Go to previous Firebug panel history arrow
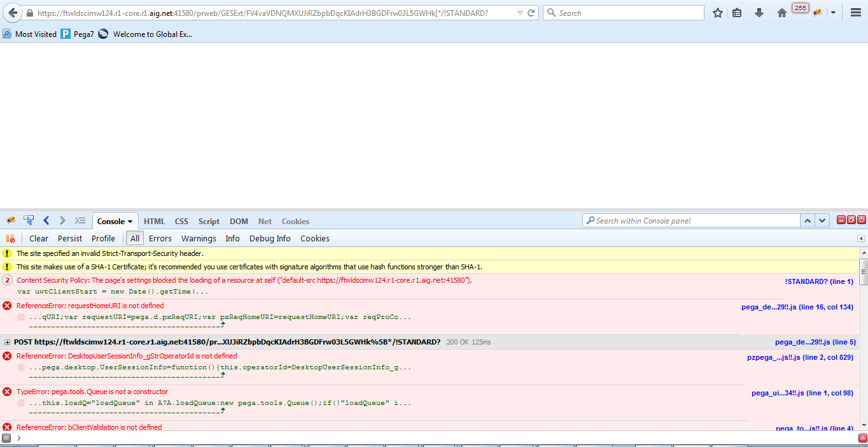This screenshot has width=868, height=447. tap(46, 220)
